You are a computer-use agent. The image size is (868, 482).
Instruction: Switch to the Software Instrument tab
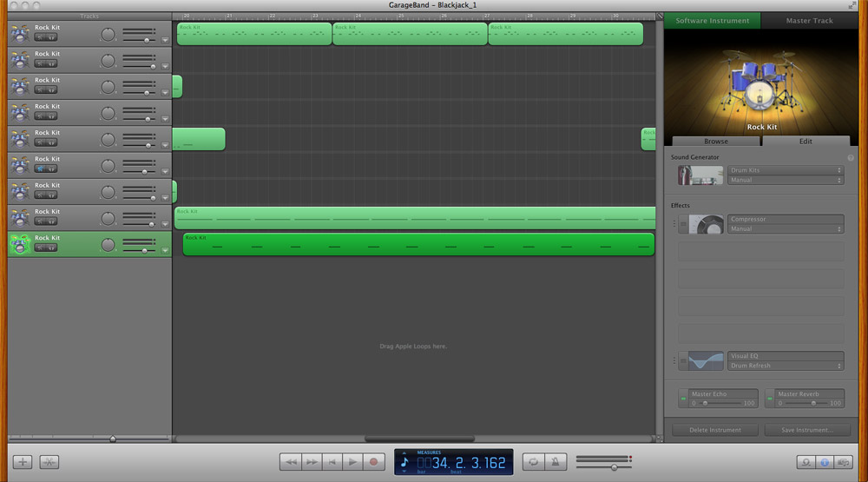coord(713,21)
